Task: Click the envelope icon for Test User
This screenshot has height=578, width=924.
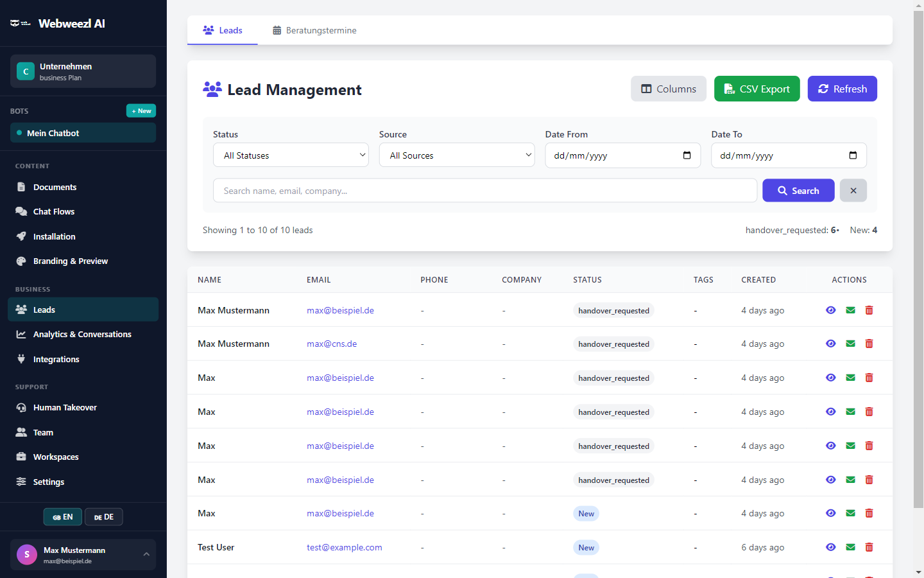Action: click(850, 547)
